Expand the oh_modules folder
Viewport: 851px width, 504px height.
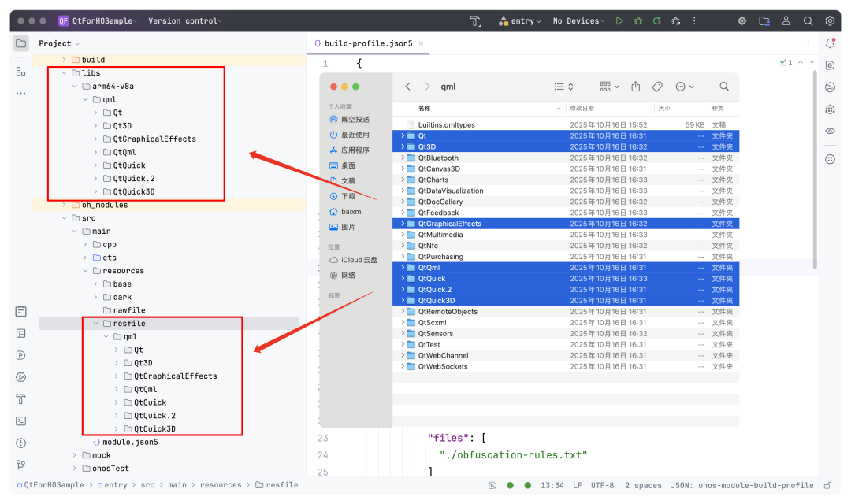click(x=64, y=205)
